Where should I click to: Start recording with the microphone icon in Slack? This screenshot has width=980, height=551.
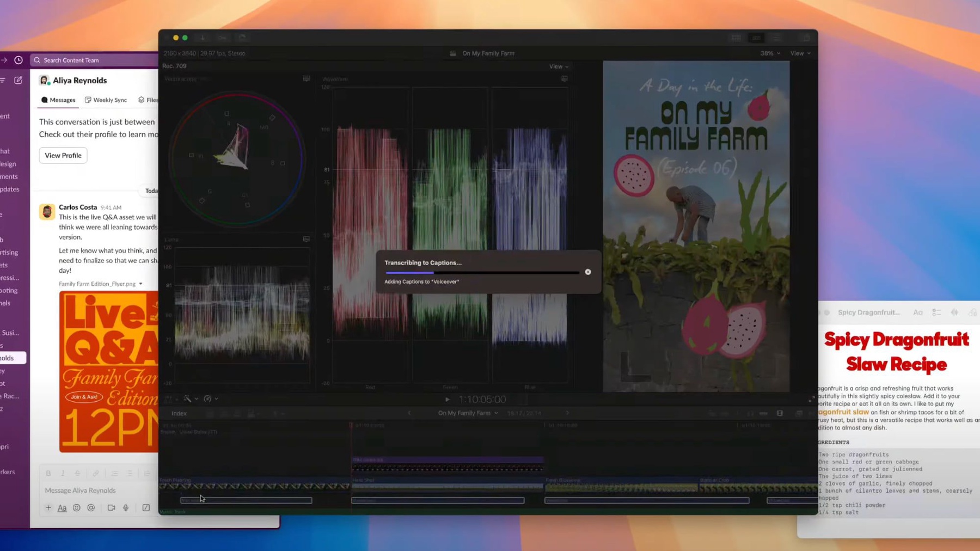pyautogui.click(x=126, y=507)
